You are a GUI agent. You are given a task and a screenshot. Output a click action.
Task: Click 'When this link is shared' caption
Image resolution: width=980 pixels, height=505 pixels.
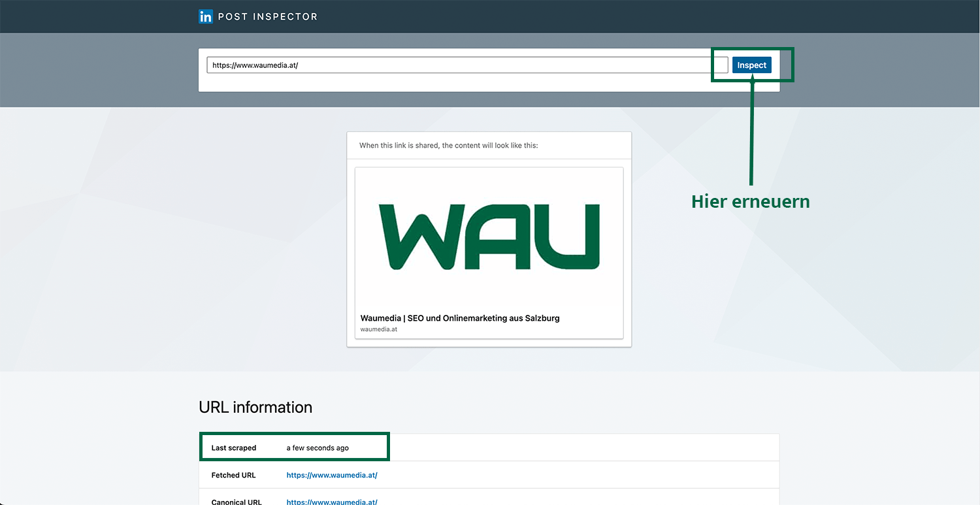pyautogui.click(x=449, y=146)
